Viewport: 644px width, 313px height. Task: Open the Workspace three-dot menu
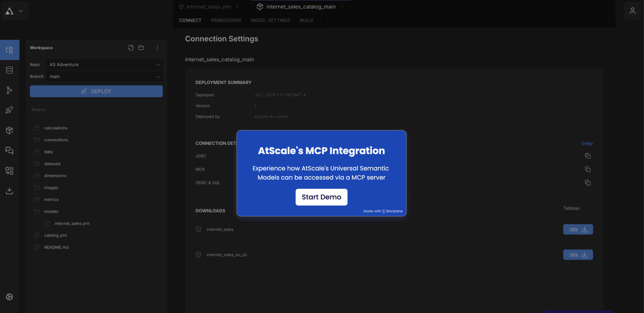pyautogui.click(x=157, y=48)
